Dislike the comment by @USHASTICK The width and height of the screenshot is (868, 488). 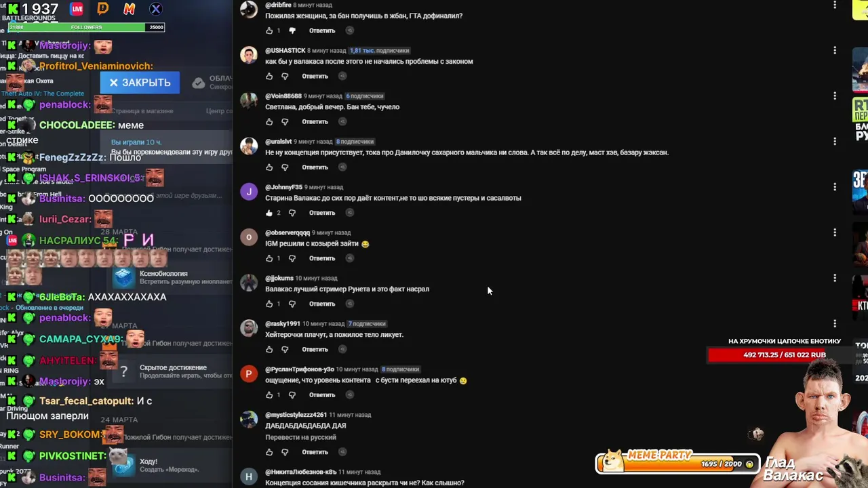(285, 76)
